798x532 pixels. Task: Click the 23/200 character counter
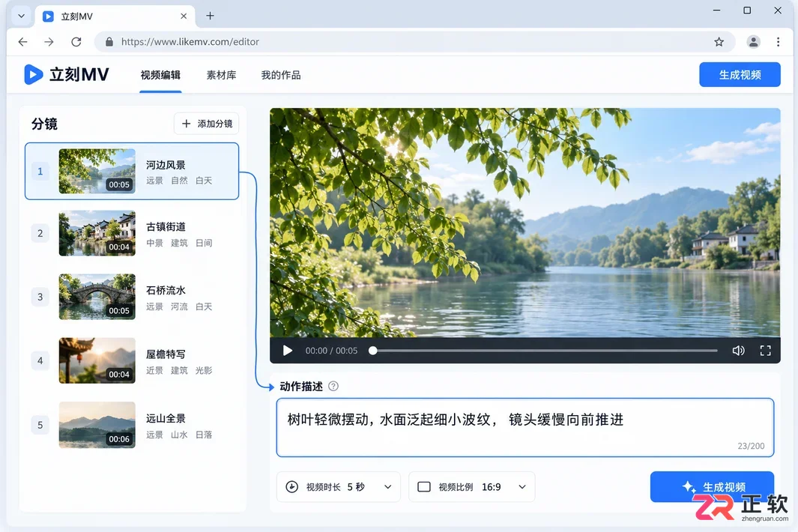pyautogui.click(x=752, y=446)
